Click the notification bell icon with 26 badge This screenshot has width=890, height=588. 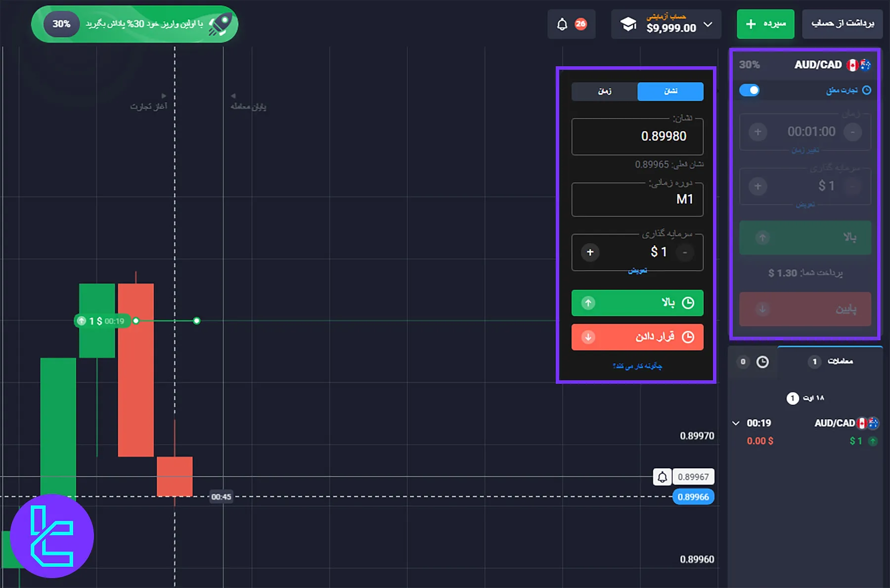click(x=562, y=24)
